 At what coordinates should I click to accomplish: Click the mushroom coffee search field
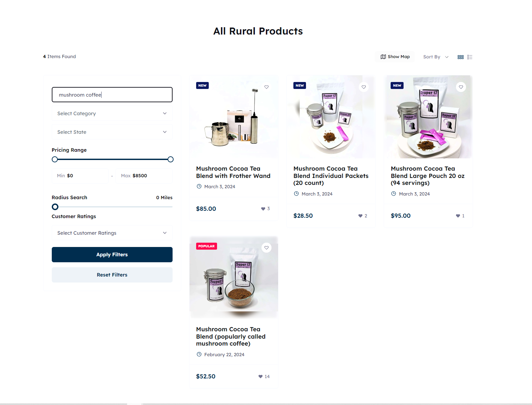click(x=112, y=95)
